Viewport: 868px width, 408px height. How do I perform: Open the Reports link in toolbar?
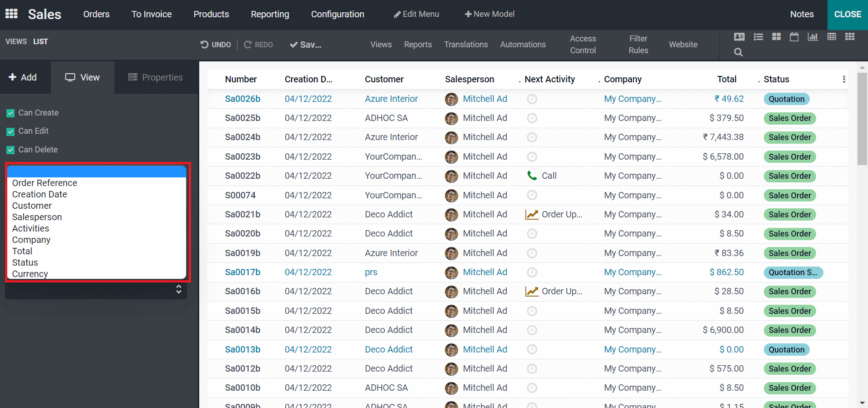[418, 45]
